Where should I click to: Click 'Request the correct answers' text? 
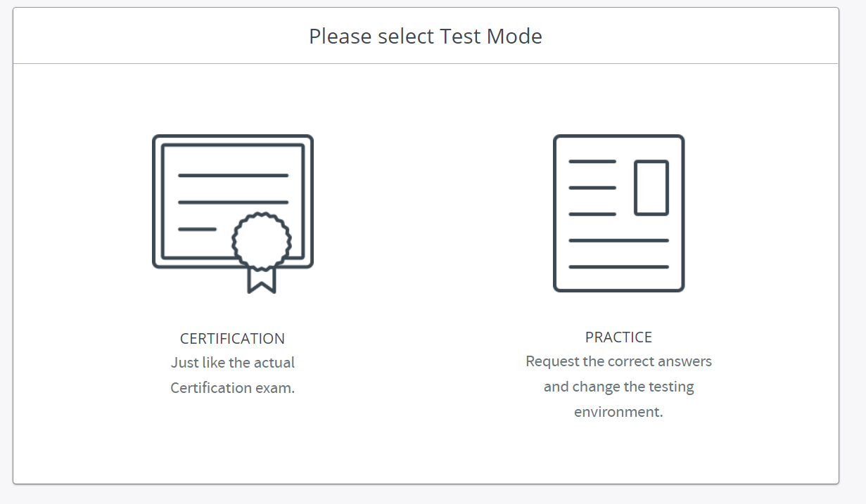point(618,361)
